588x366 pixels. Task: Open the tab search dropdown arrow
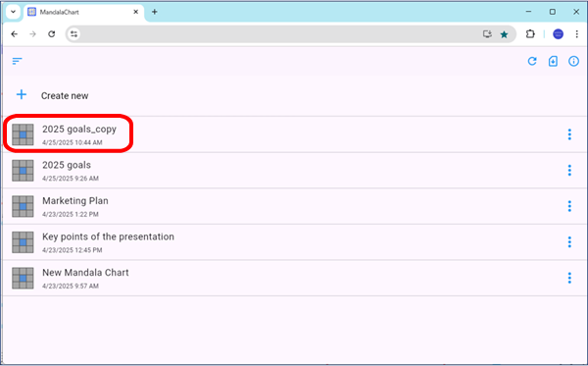13,12
